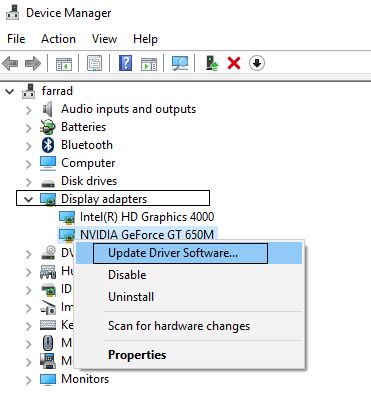Click the show/hide console tree icon

click(x=64, y=63)
